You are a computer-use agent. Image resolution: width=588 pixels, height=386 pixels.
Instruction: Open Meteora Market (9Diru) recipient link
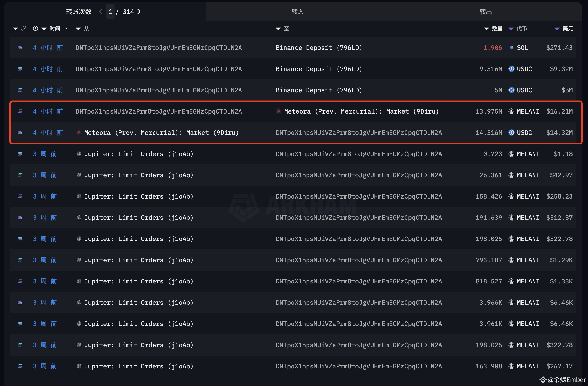(x=361, y=111)
